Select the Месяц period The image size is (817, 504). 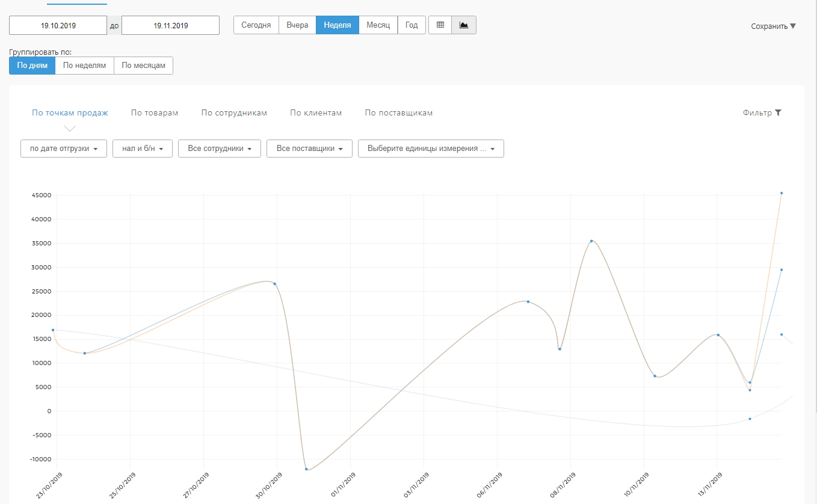[378, 25]
